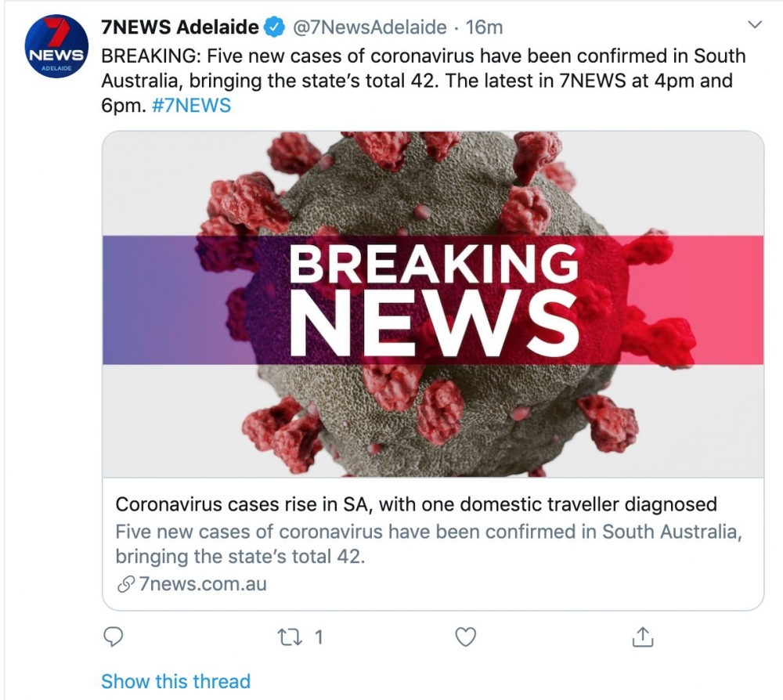Reply to the tweet via speech bubble icon
Screen dimensions: 783x700
pos(114,637)
